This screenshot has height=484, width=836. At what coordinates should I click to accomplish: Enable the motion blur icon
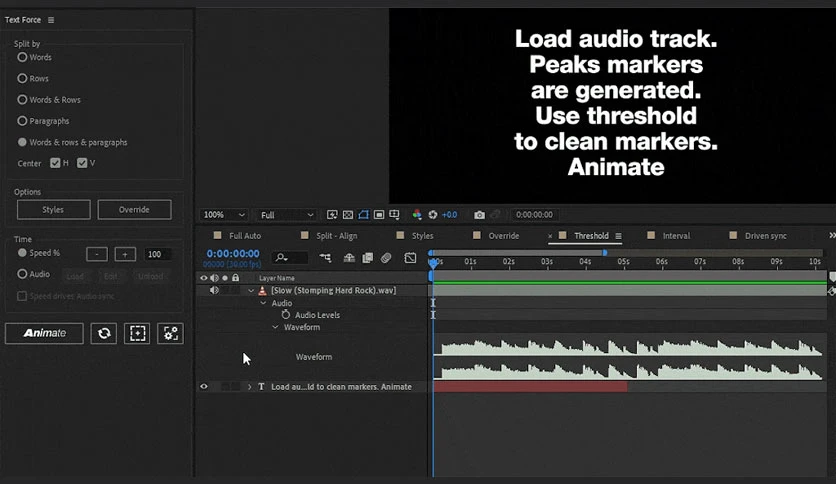[386, 258]
